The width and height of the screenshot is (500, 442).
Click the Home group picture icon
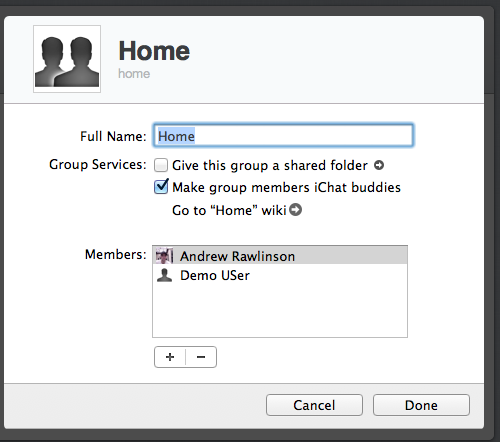coord(67,59)
